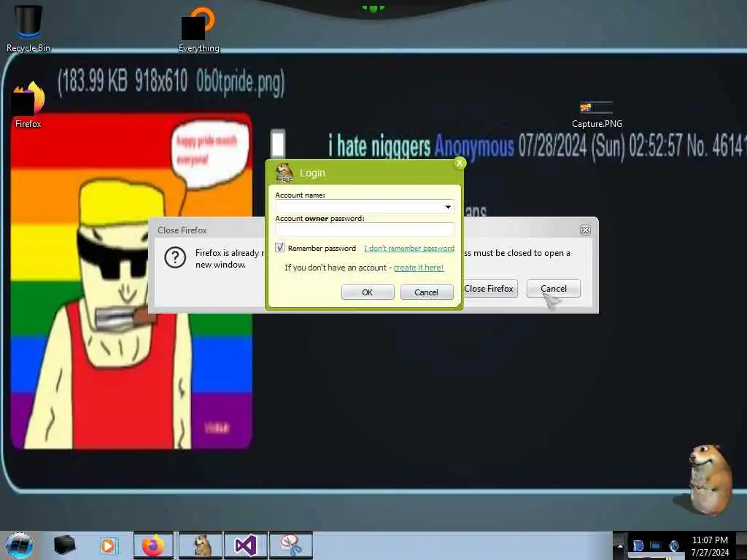This screenshot has height=560, width=747.
Task: Click the hamster desktop pet character
Action: (x=710, y=478)
